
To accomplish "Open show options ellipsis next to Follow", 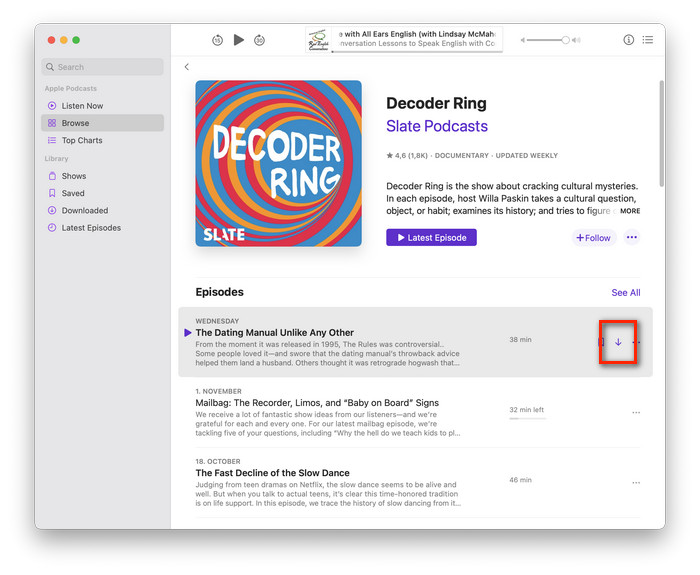I will point(632,237).
